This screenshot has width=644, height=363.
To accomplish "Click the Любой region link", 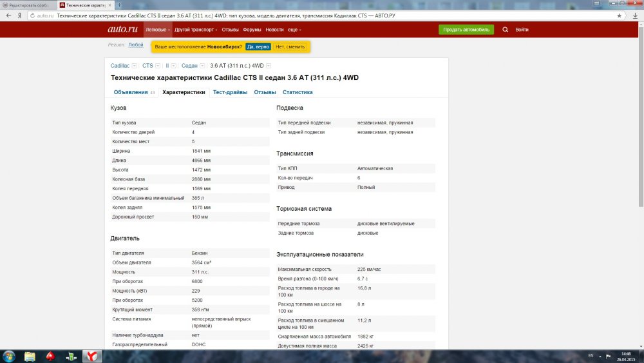I will pyautogui.click(x=136, y=45).
